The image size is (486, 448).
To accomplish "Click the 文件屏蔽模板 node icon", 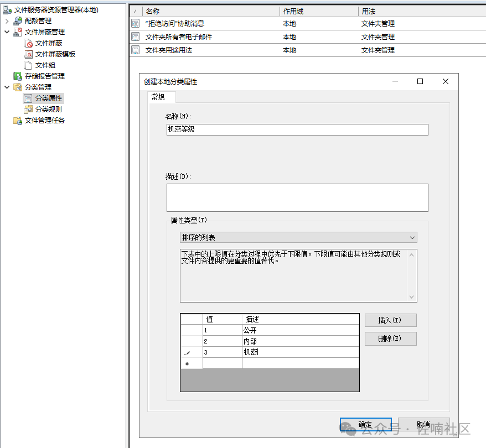I will coord(28,54).
